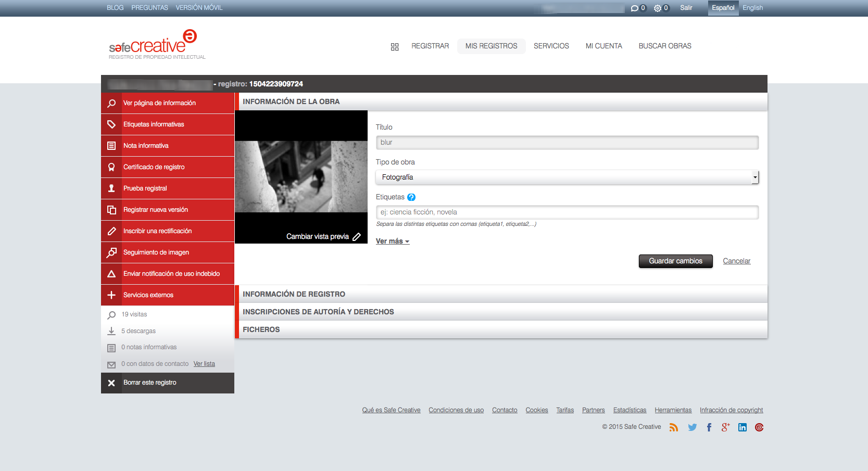Open the Mis Registros menu

click(491, 46)
